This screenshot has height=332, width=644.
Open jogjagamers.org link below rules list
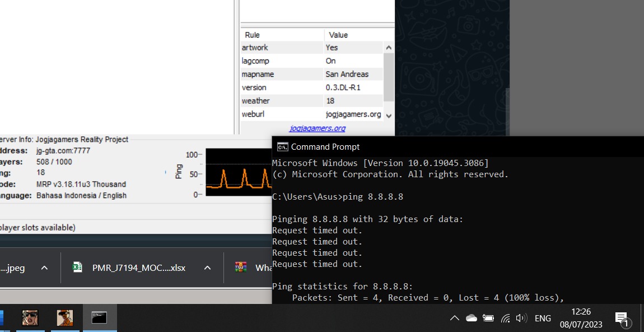click(x=318, y=128)
